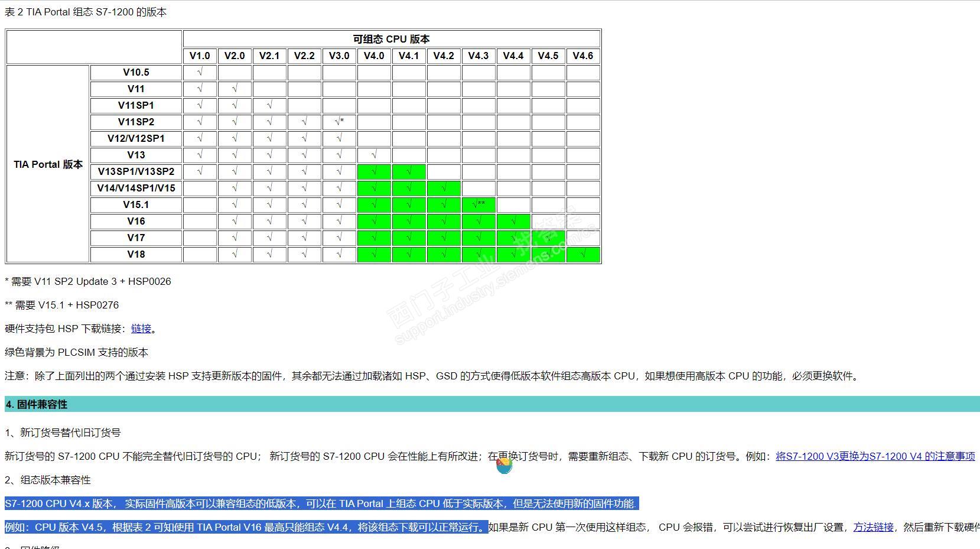Select the V4.4 column header
The image size is (980, 549).
point(513,56)
